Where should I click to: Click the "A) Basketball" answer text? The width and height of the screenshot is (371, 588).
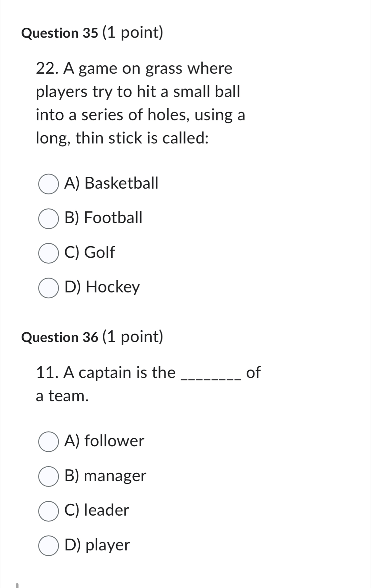111,183
